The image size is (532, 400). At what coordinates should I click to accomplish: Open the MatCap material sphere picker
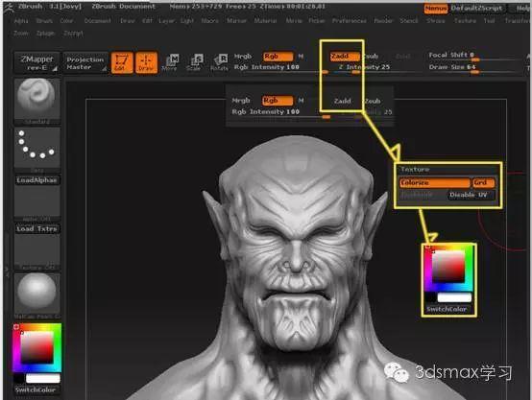point(37,295)
